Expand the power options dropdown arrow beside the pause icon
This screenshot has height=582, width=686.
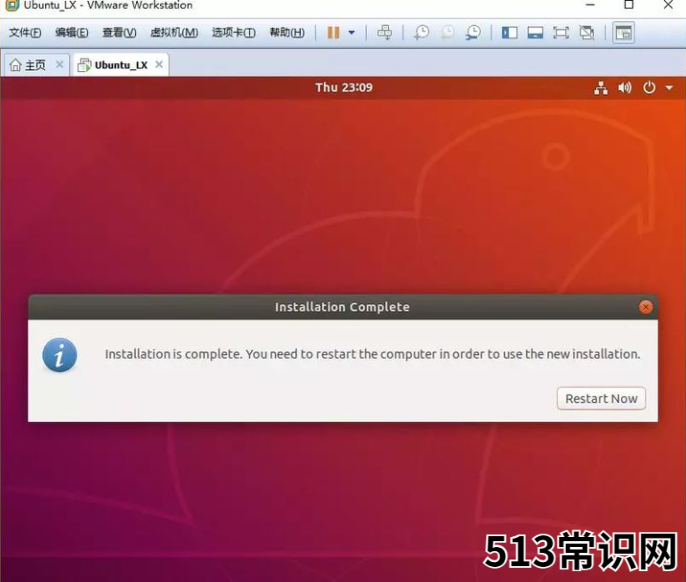351,33
